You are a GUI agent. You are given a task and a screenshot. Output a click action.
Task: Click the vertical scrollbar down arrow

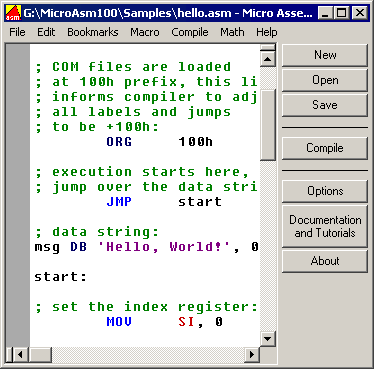pyautogui.click(x=268, y=339)
